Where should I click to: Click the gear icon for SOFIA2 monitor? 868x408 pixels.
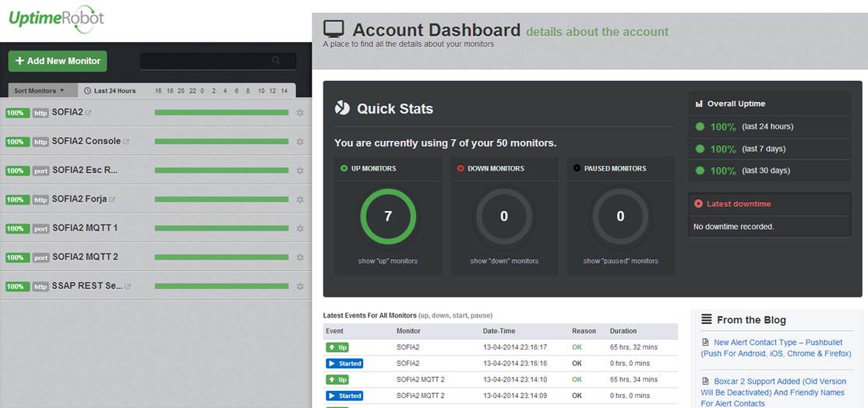coord(300,113)
